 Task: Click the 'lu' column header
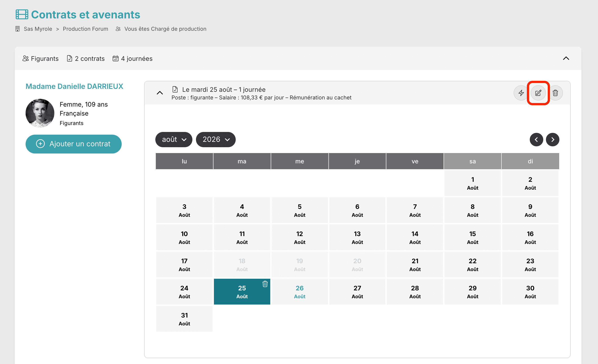pyautogui.click(x=184, y=161)
